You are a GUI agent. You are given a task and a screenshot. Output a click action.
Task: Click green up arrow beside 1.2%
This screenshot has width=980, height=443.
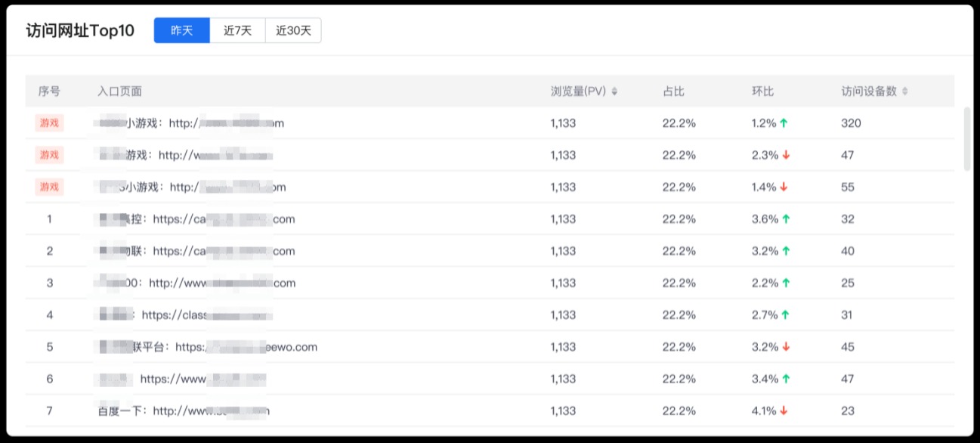[x=784, y=123]
